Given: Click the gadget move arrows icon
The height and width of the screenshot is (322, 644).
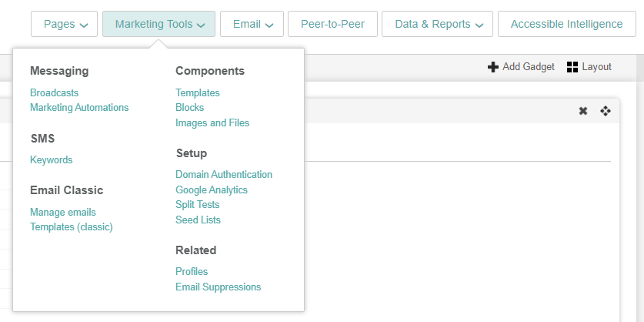Looking at the screenshot, I should pyautogui.click(x=606, y=111).
